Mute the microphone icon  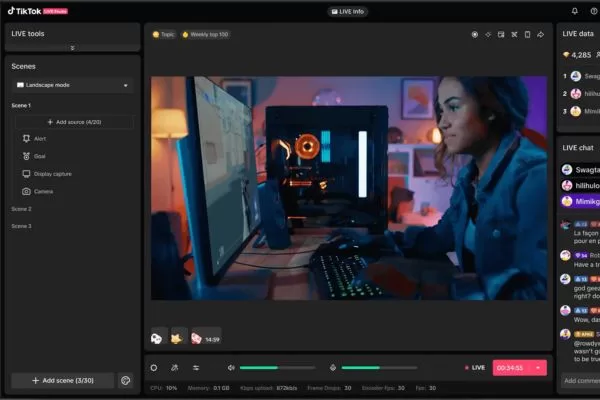pos(333,368)
